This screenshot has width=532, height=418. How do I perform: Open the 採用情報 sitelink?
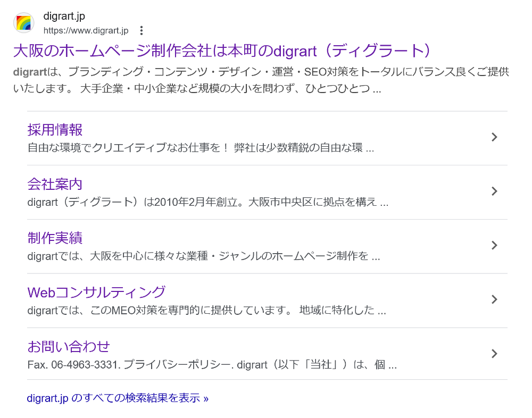click(55, 130)
